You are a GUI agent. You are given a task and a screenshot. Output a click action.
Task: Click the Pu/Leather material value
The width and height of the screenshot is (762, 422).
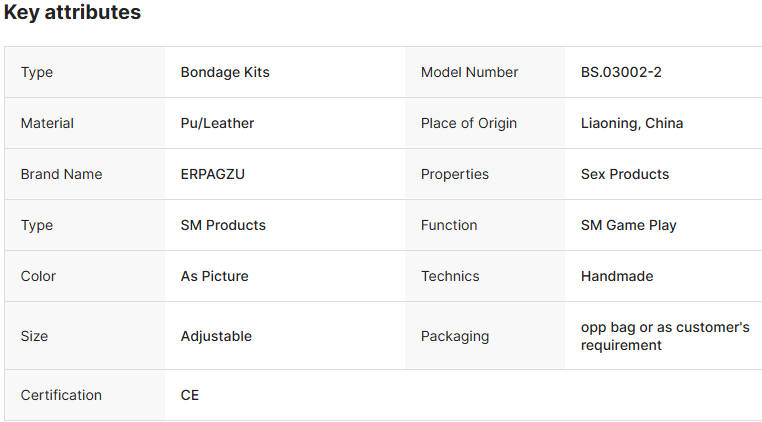click(x=217, y=123)
